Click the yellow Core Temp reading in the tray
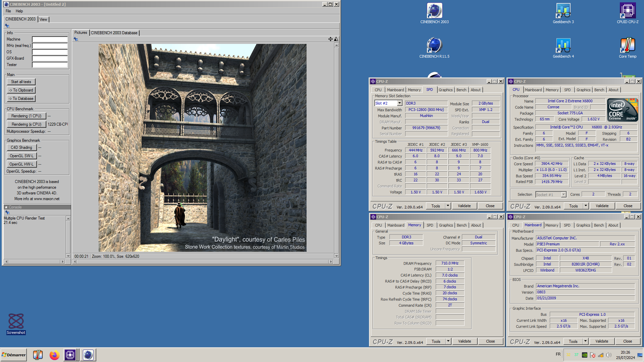644x362 pixels. click(x=568, y=354)
